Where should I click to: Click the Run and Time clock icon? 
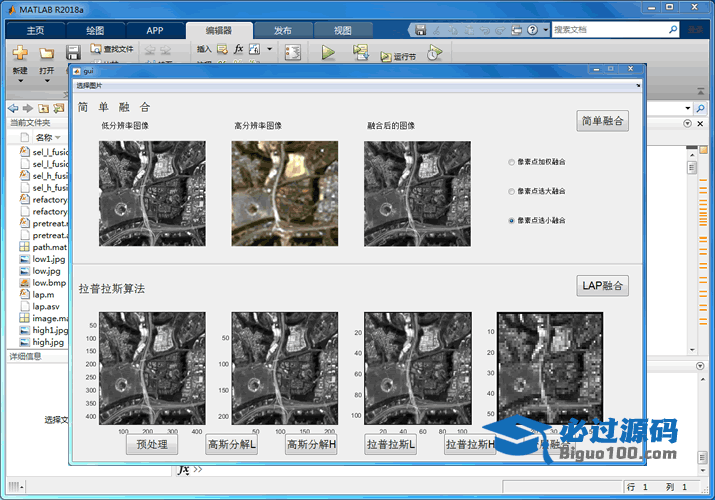435,52
